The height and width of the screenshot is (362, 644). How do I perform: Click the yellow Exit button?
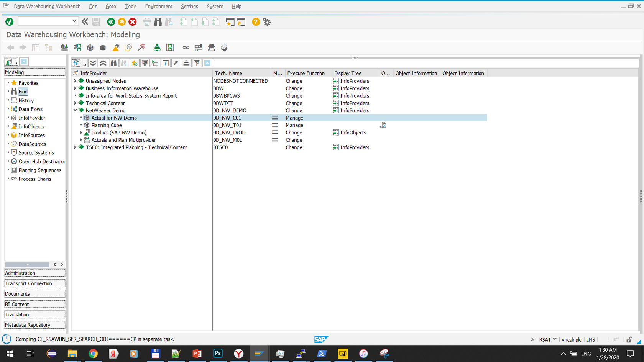[122, 22]
